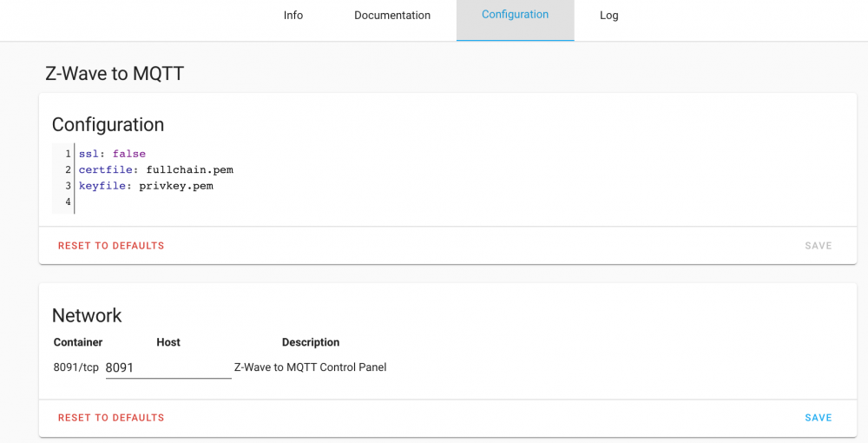The image size is (868, 443).
Task: Reset the Configuration card to defaults
Action: [111, 246]
